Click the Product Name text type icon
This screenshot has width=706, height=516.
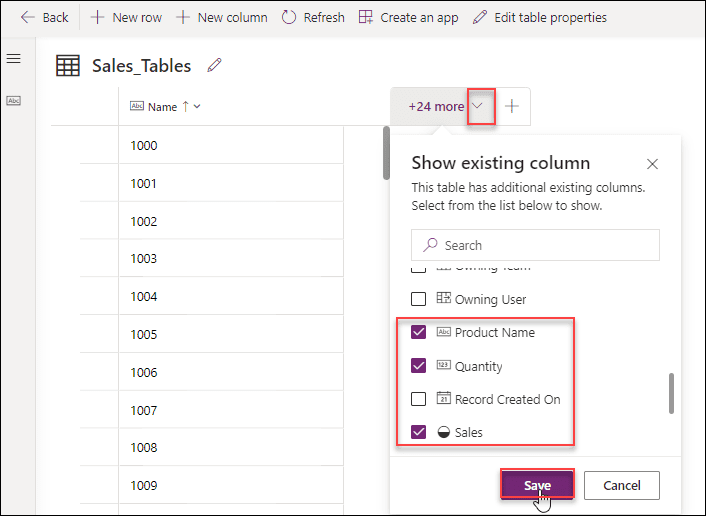[444, 332]
